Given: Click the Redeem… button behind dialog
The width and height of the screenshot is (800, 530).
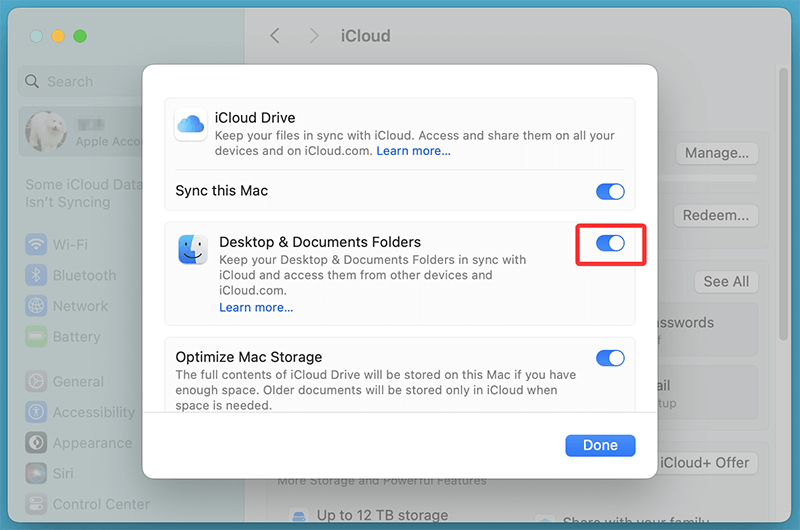Looking at the screenshot, I should (x=716, y=216).
